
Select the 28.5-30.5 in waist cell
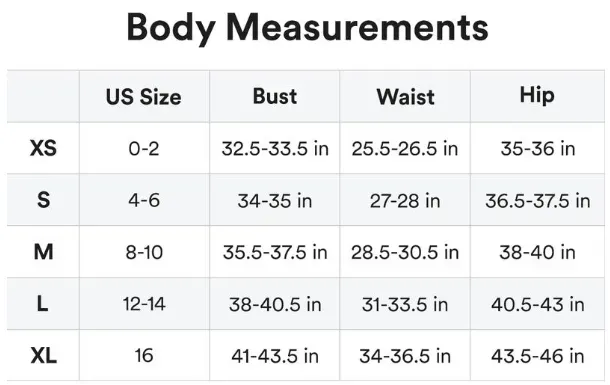click(405, 252)
